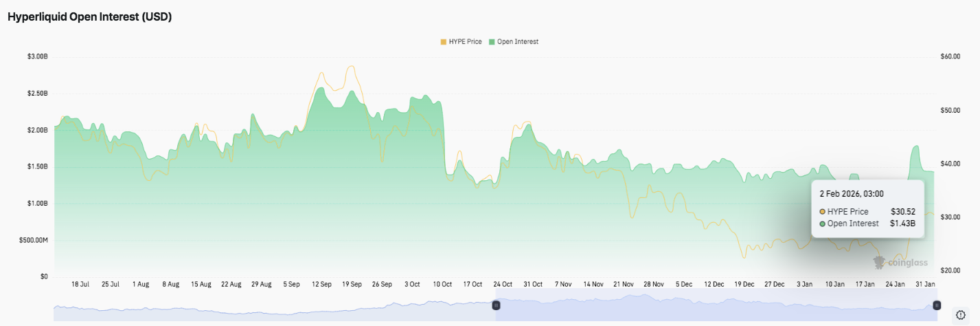Click the green Open Interest legend swatch

(492, 42)
